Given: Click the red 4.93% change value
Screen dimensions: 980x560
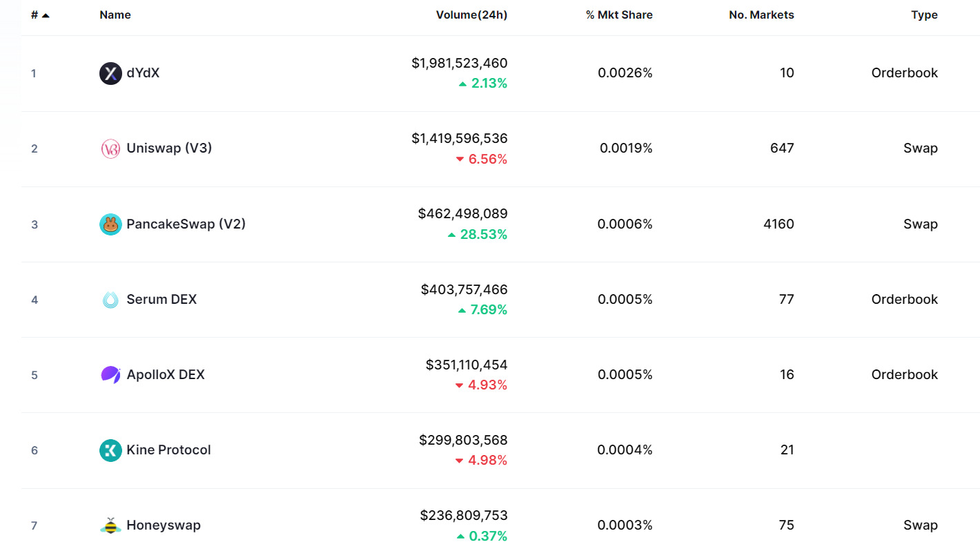Looking at the screenshot, I should (488, 385).
